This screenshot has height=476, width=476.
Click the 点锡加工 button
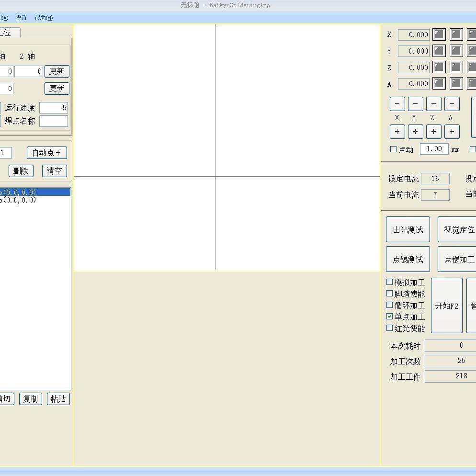pos(457,259)
